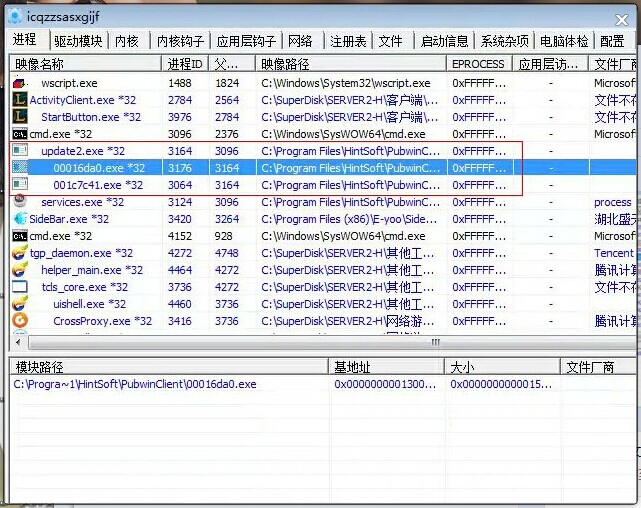Open the 注册表 tab
641x508 pixels.
348,41
